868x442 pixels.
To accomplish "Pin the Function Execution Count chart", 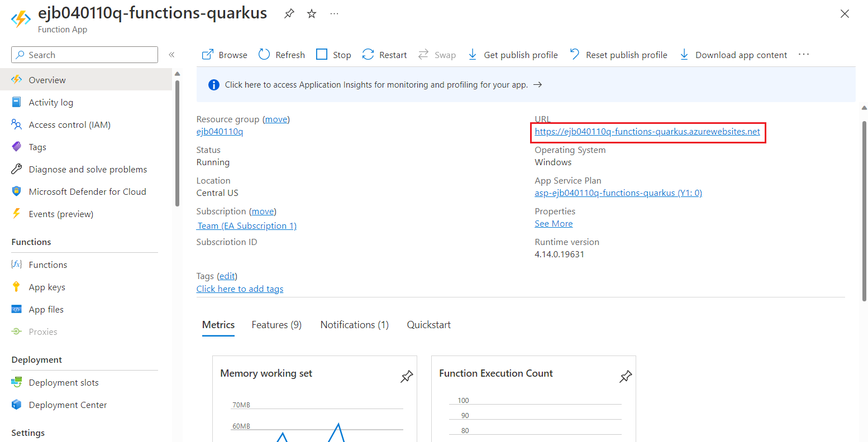I will click(626, 376).
